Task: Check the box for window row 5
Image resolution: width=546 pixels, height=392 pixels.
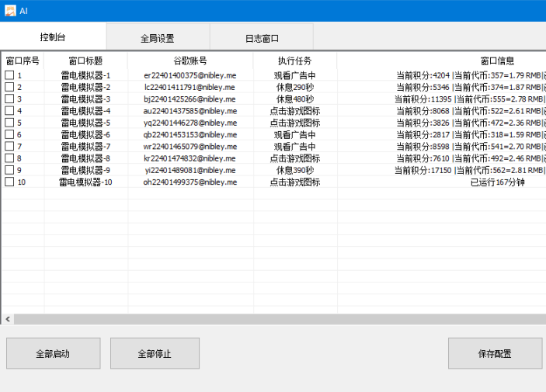Action: pos(9,123)
